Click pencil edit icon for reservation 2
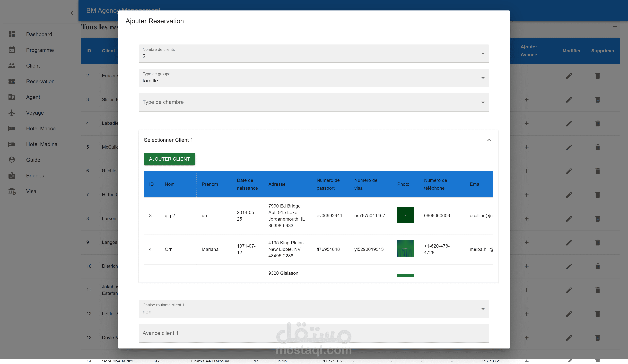This screenshot has height=364, width=628. 569,76
